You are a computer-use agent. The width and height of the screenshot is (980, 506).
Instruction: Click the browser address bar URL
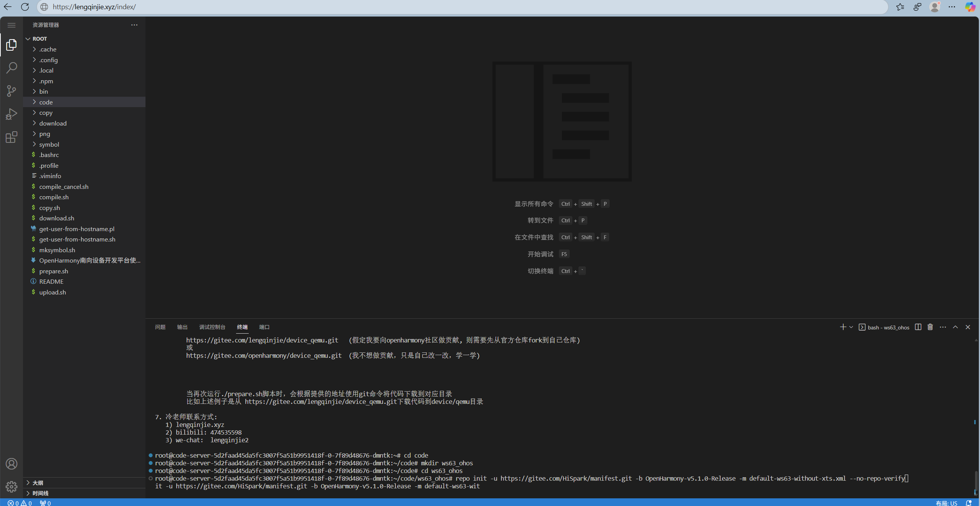click(94, 7)
